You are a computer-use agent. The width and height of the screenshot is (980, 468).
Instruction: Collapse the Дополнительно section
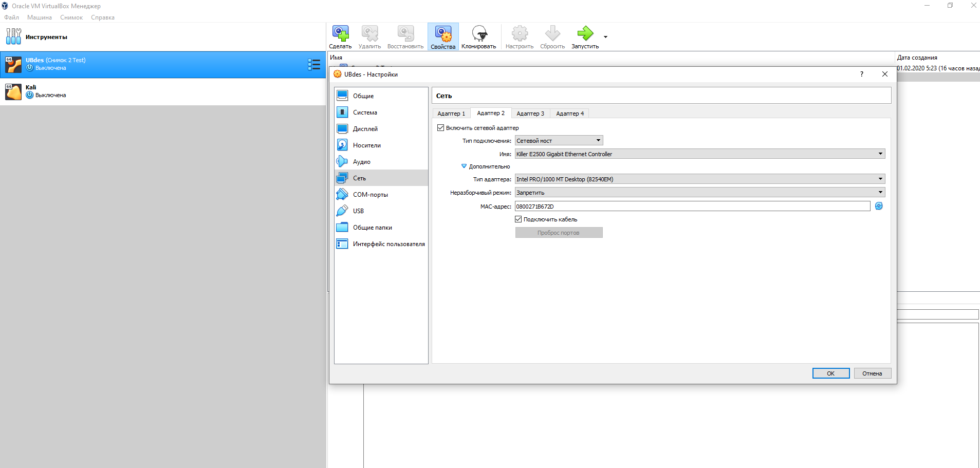[x=464, y=166]
